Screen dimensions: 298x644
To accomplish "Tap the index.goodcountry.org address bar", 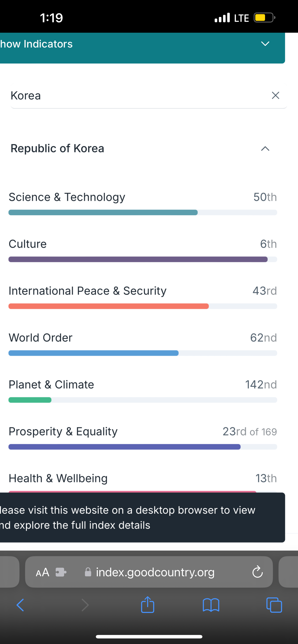I will pos(149,572).
